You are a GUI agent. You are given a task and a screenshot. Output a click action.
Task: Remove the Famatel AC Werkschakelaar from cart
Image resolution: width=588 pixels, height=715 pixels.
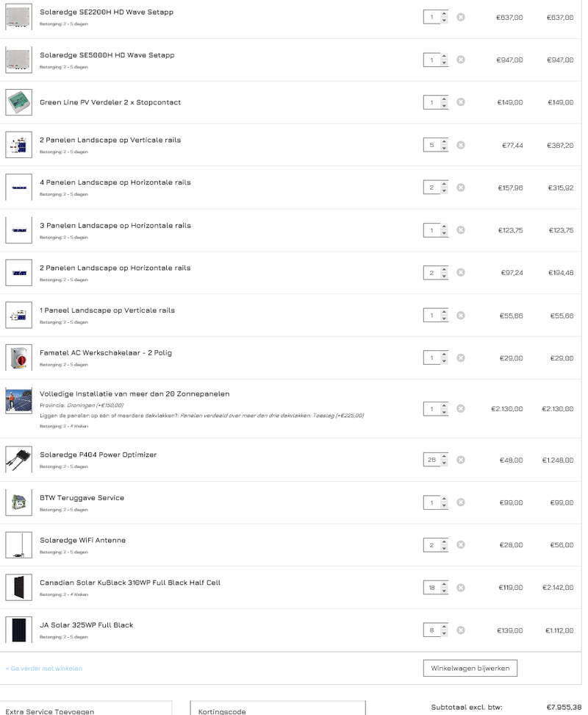pos(461,357)
